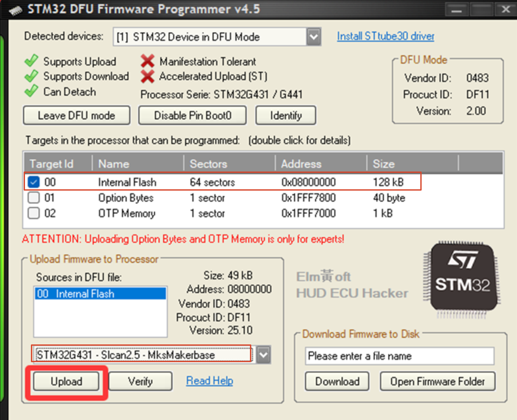This screenshot has width=517, height=420.
Task: Click the 0x1FFF7000 address cell
Action: (x=308, y=213)
